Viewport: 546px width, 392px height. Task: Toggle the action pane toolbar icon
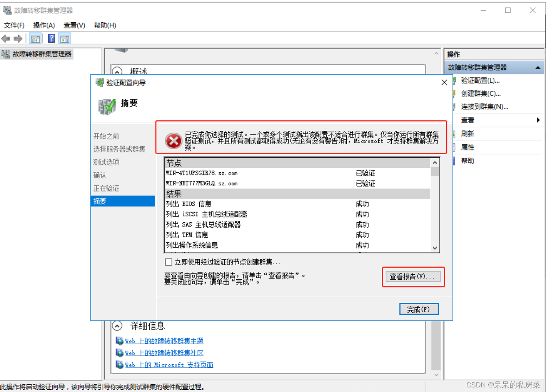[65, 38]
